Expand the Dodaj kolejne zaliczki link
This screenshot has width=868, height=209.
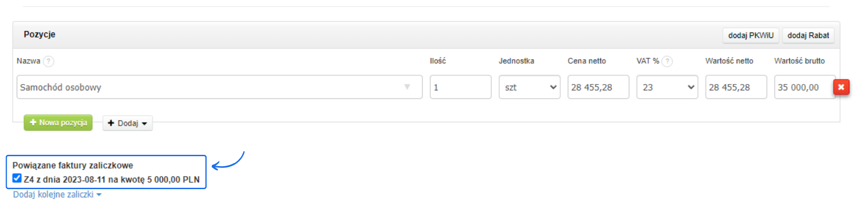click(57, 195)
